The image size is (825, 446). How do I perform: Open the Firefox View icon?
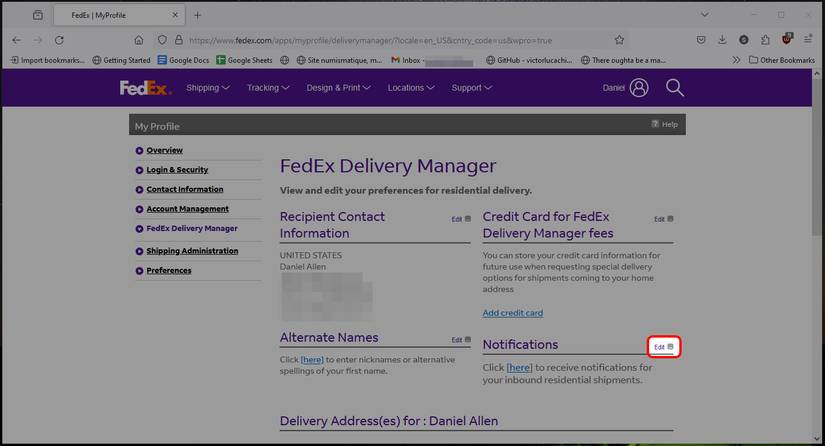[38, 15]
